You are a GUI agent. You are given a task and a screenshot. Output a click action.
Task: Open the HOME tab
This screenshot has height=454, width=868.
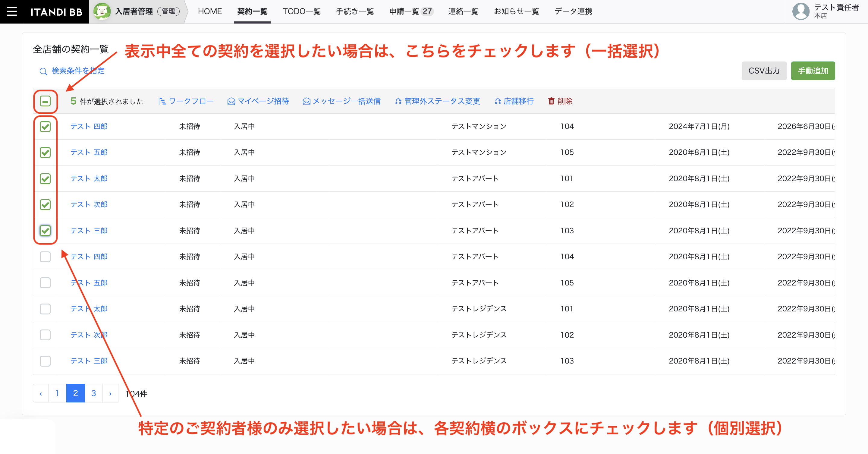tap(209, 11)
